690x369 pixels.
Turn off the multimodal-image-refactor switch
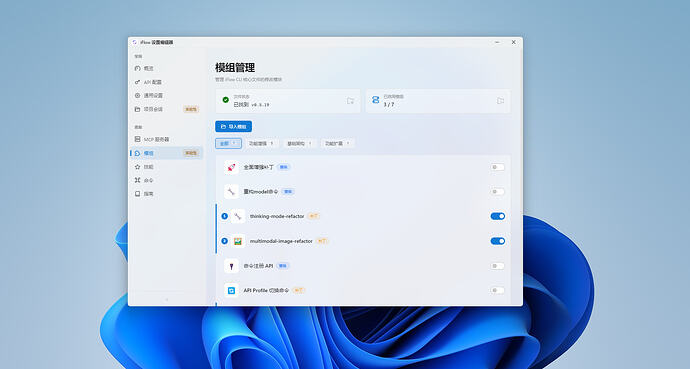click(x=498, y=241)
